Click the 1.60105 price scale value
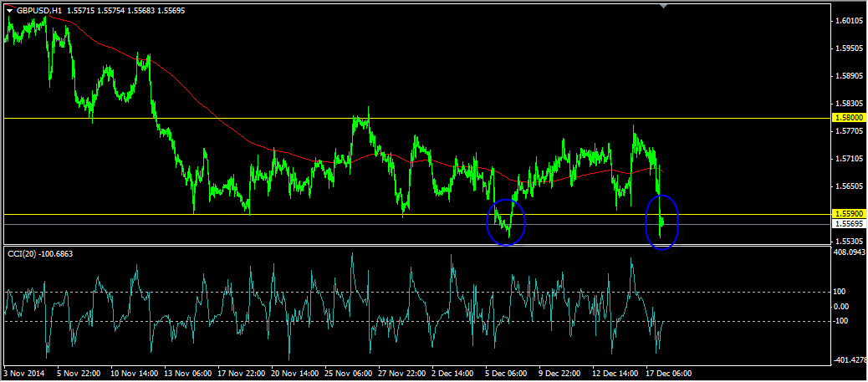 [x=849, y=21]
